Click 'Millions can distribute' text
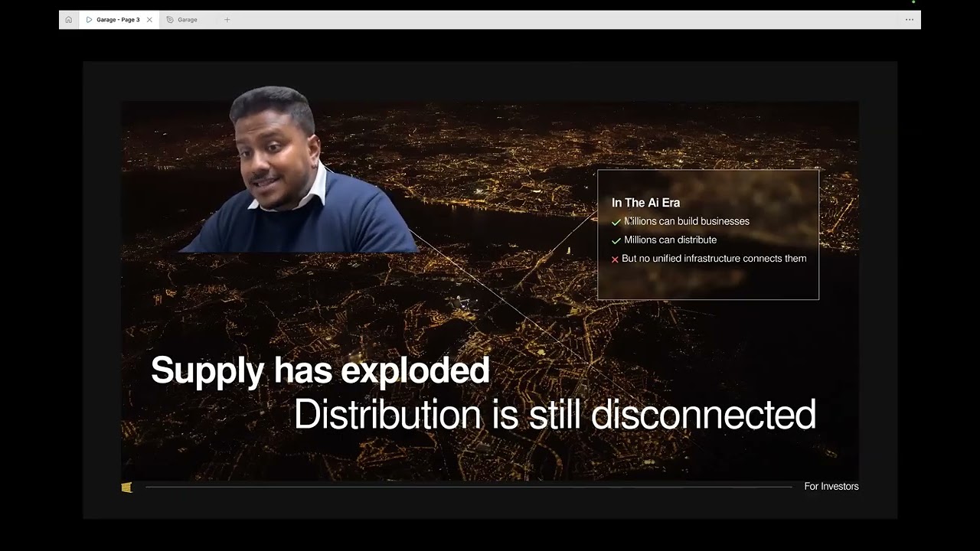 click(671, 240)
